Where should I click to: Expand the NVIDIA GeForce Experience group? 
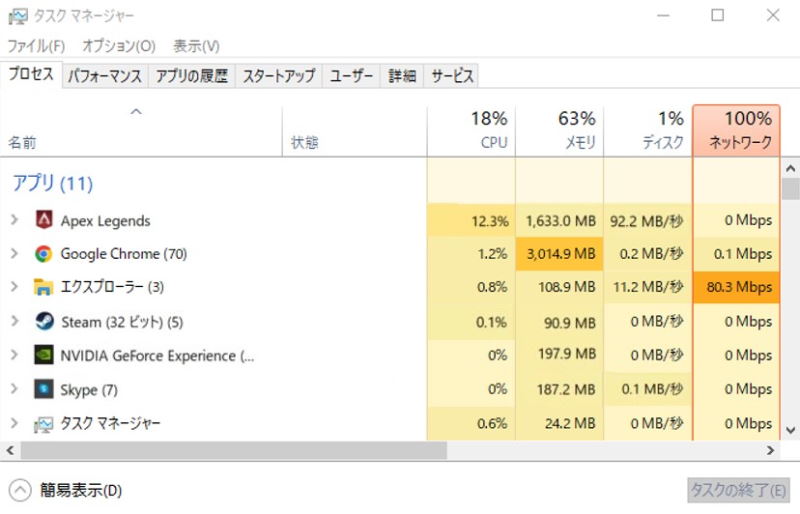click(x=14, y=355)
